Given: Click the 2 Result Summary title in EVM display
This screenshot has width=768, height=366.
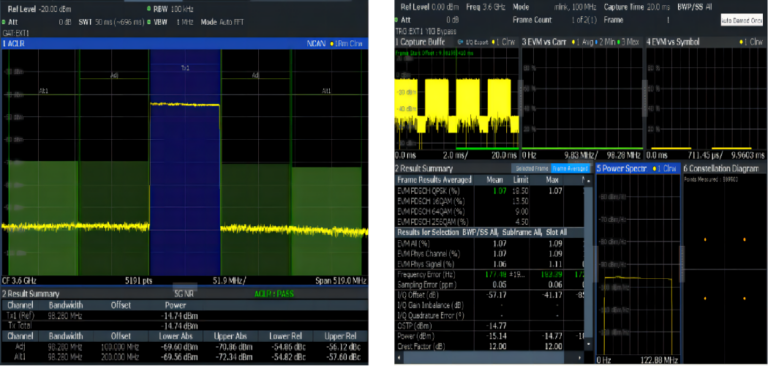Looking at the screenshot, I should (424, 168).
